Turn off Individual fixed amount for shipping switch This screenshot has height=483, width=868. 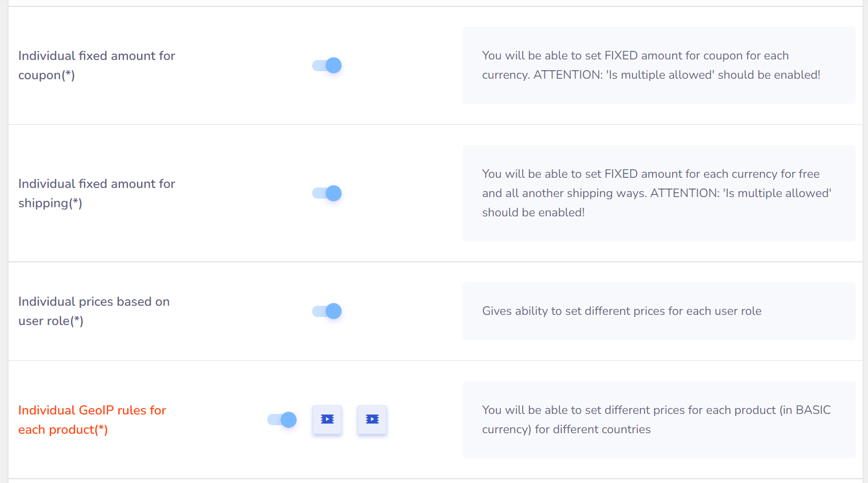pos(327,193)
